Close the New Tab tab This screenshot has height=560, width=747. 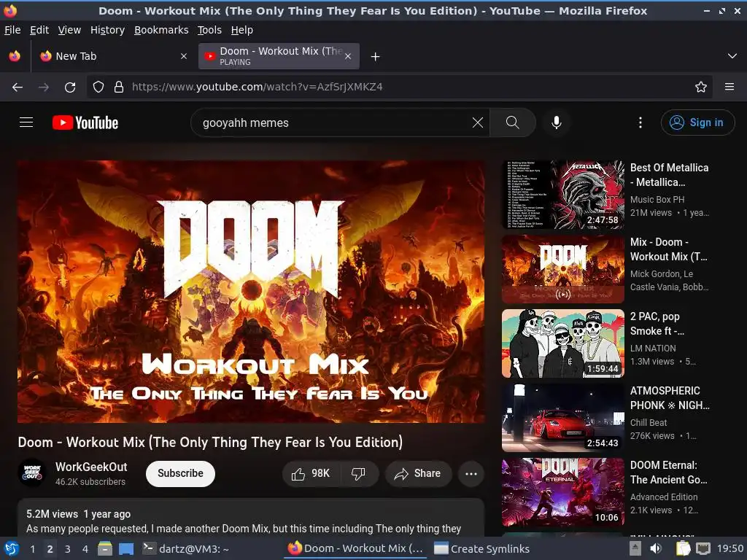click(x=184, y=56)
